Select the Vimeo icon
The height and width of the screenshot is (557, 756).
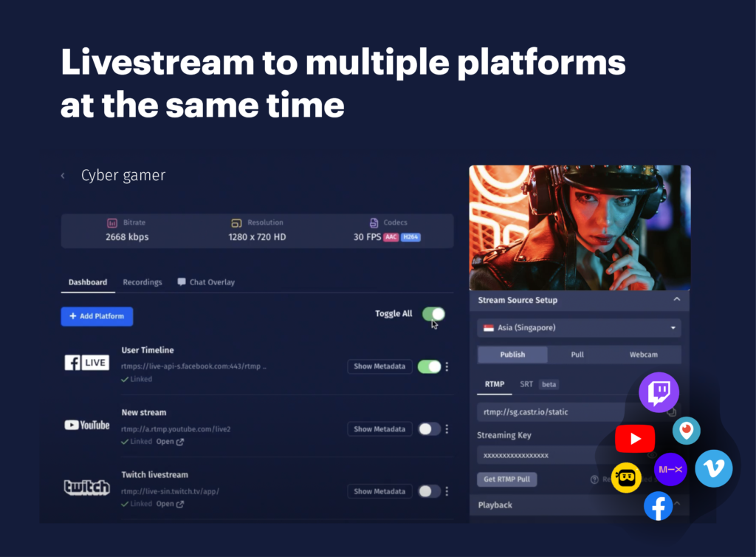pyautogui.click(x=713, y=468)
